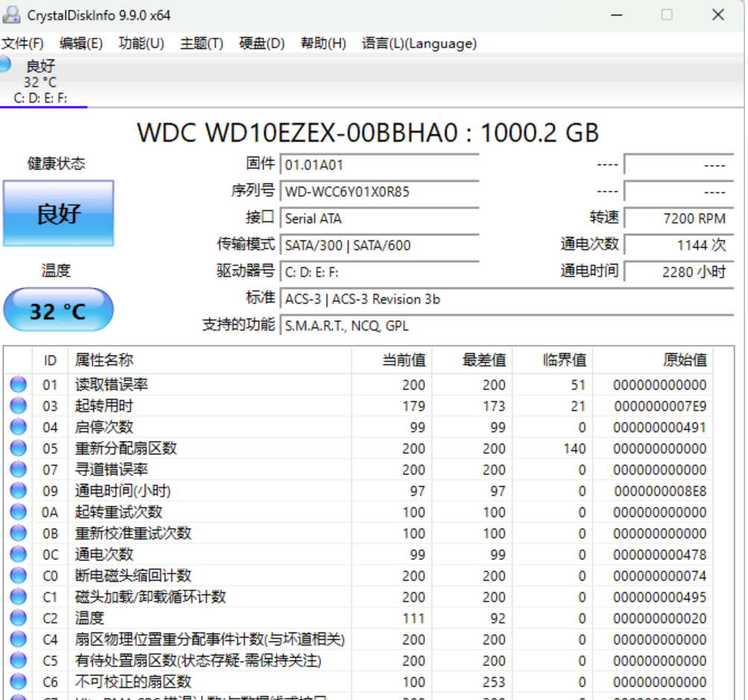
Task: Click the 属性名称 column header
Action: (209, 360)
